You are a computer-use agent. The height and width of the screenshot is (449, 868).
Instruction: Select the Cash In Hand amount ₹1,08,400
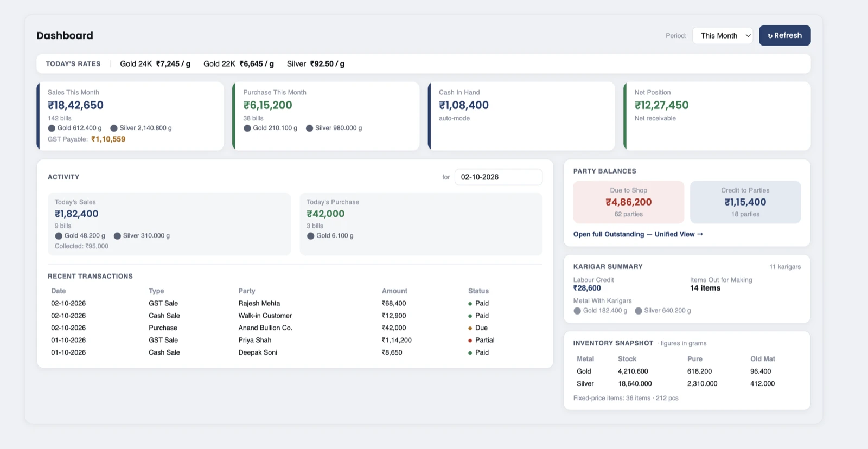464,105
